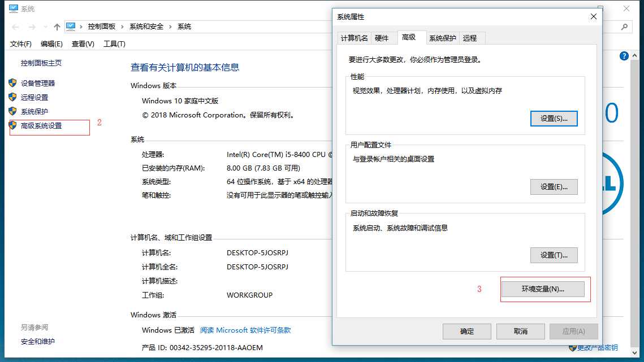Click the shield icon beside 远程设置
644x362 pixels.
point(13,97)
